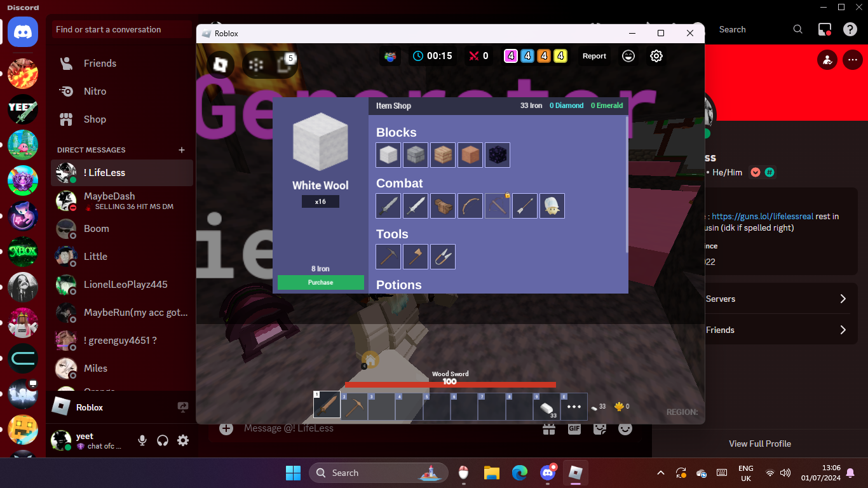Select the wood planks block

(x=443, y=155)
